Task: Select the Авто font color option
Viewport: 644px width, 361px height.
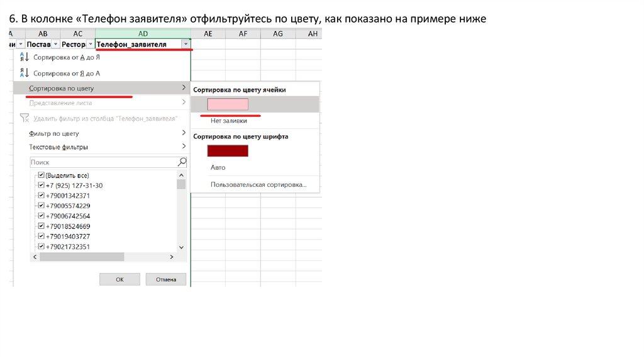Action: (x=218, y=167)
